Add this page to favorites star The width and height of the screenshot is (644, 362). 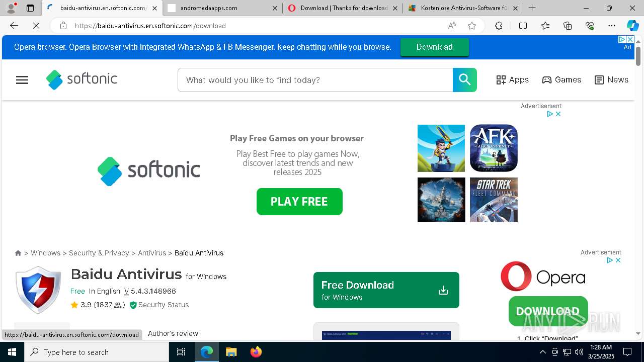point(472,26)
